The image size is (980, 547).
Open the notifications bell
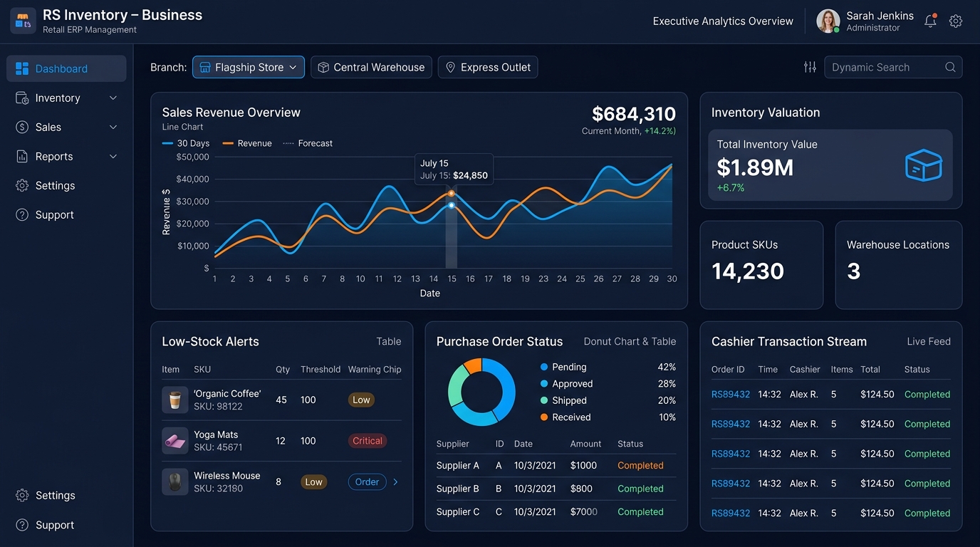[x=930, y=21]
